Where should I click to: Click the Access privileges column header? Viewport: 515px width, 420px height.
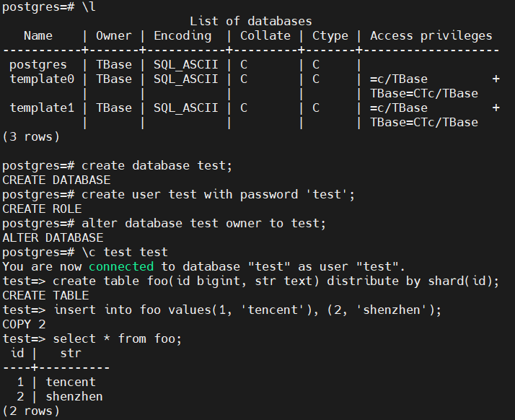431,35
